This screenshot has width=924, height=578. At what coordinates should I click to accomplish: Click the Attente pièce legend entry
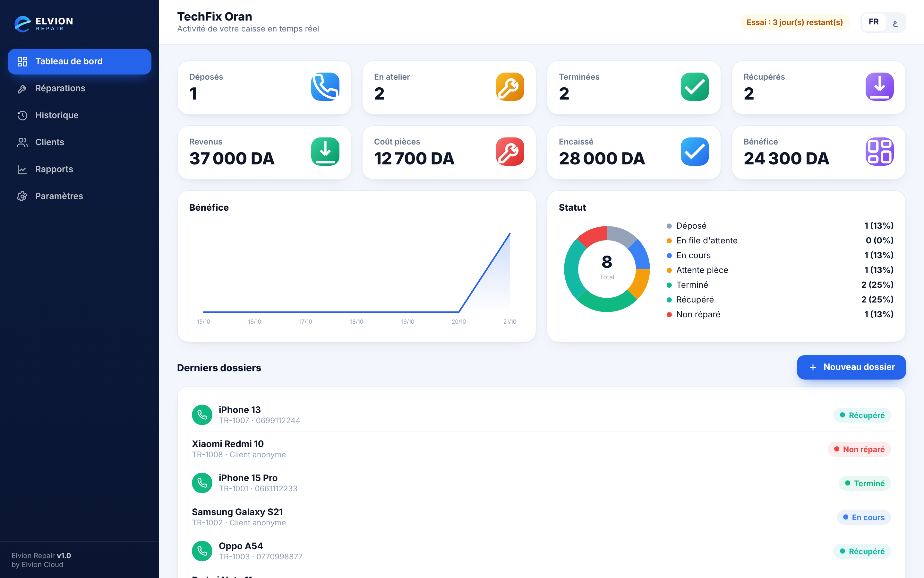[x=780, y=270]
